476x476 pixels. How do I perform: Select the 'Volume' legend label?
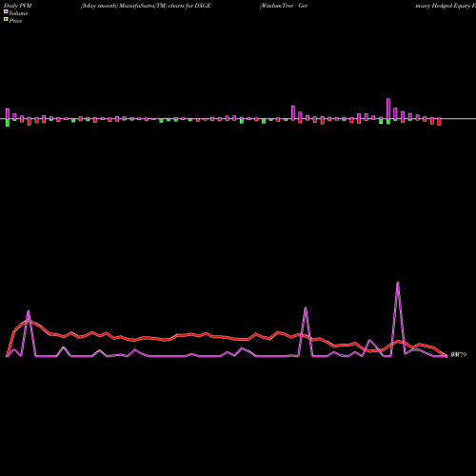point(18,13)
